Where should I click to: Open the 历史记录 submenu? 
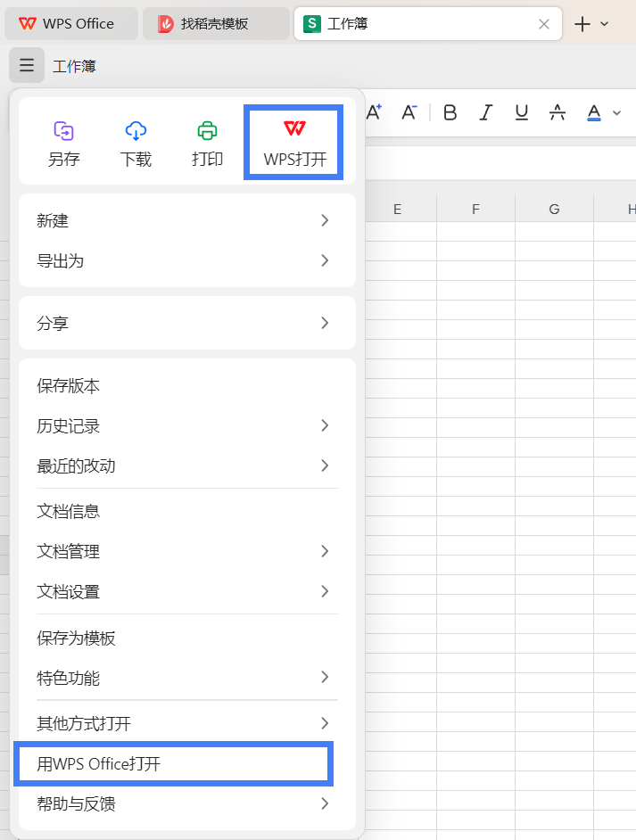pos(187,426)
